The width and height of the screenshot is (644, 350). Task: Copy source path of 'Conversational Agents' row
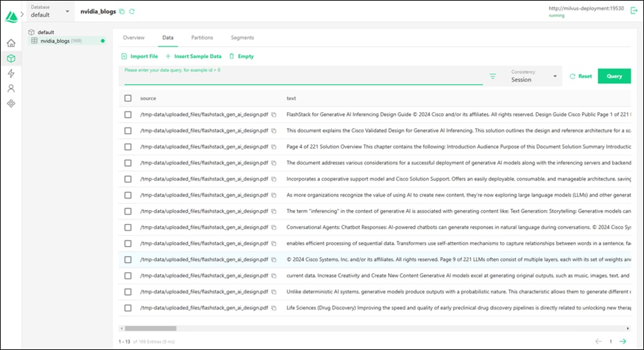point(274,227)
